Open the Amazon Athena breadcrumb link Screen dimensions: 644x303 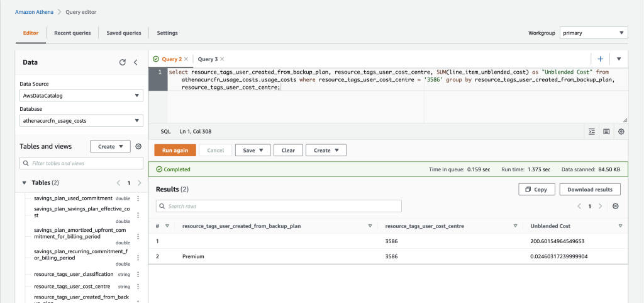tap(34, 12)
